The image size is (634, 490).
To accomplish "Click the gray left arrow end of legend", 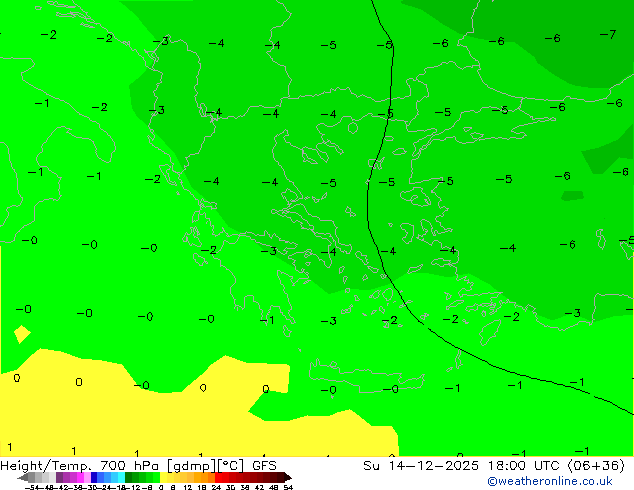I will tap(23, 477).
